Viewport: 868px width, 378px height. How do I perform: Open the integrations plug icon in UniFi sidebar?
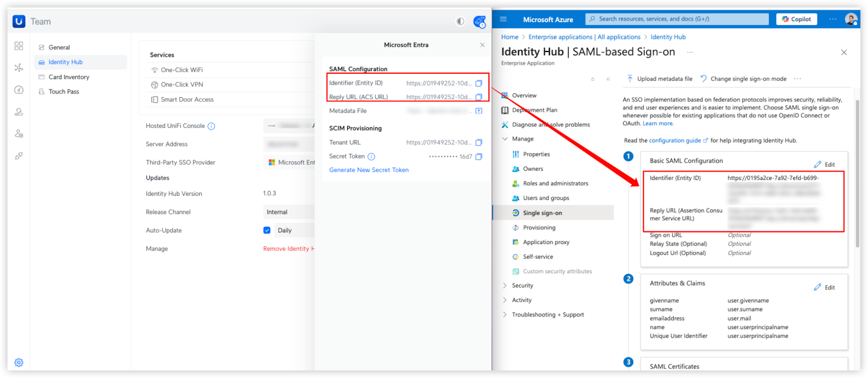(19, 156)
